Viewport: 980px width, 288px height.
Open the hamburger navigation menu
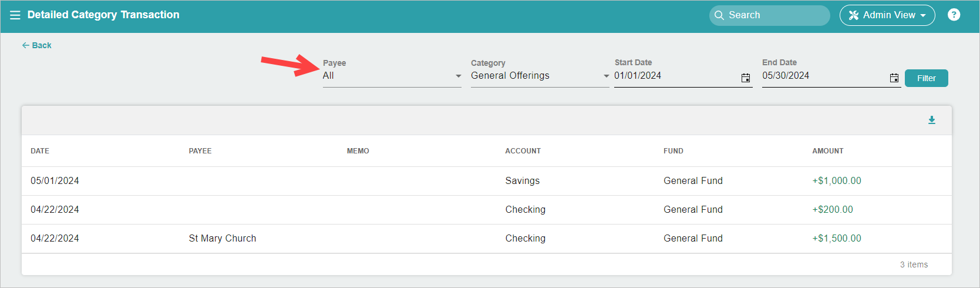pyautogui.click(x=15, y=15)
